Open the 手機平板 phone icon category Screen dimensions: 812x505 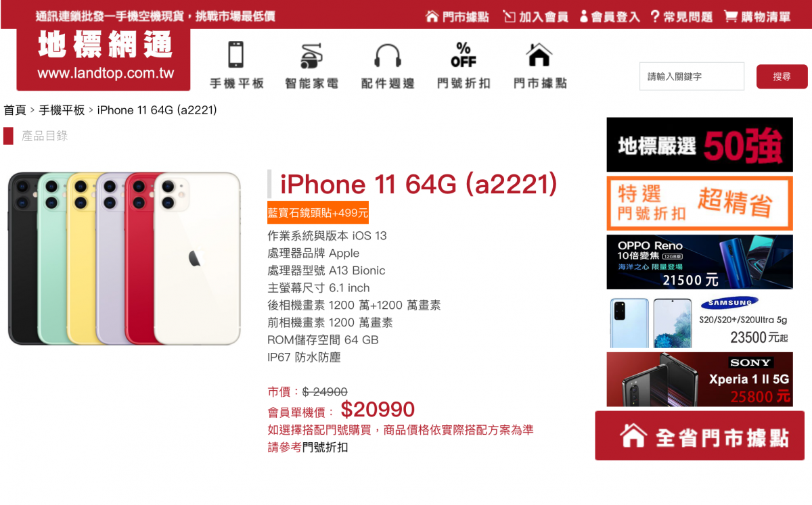click(x=236, y=66)
